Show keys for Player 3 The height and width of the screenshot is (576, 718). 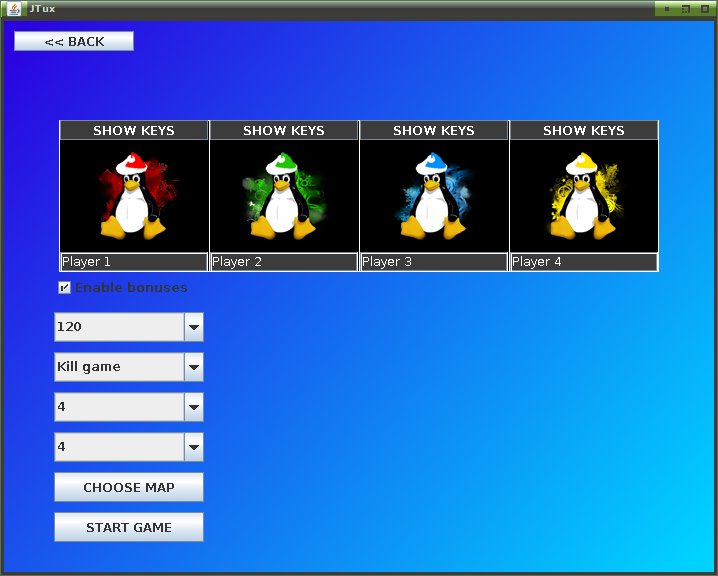(x=434, y=130)
